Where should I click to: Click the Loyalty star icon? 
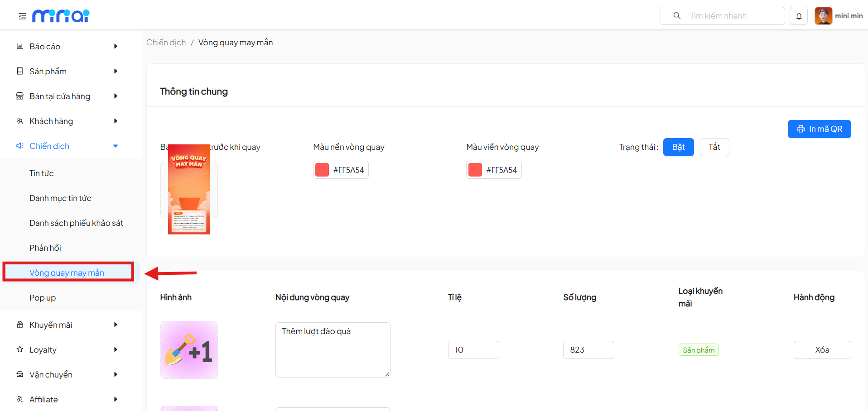point(19,349)
